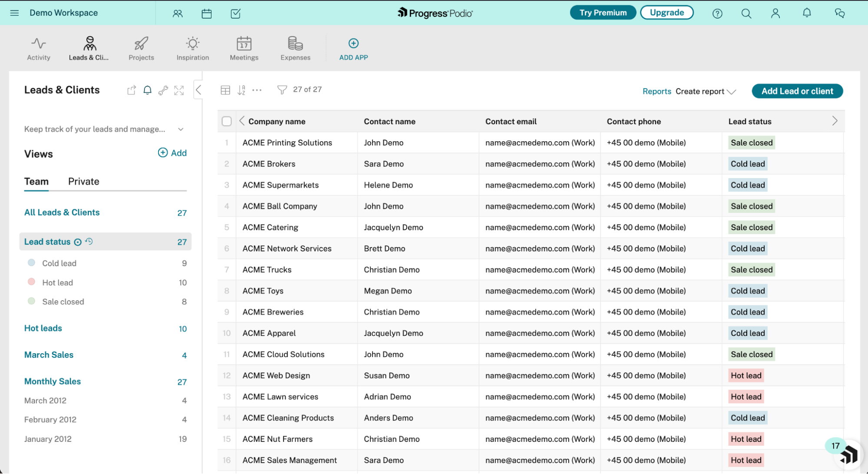Switch layout with the table view icon

(x=225, y=90)
